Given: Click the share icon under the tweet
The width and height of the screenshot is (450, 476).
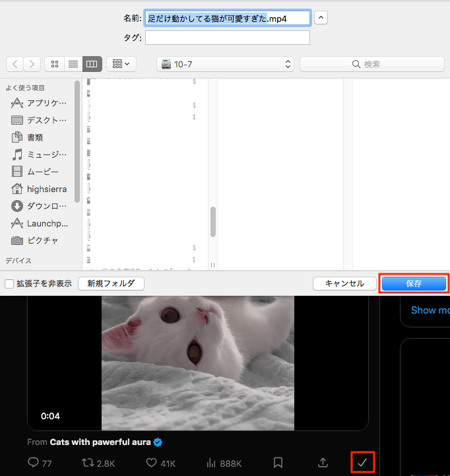Looking at the screenshot, I should pos(323,462).
